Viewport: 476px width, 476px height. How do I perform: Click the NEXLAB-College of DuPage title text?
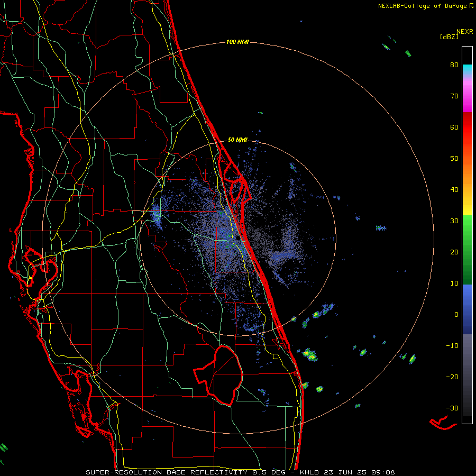click(423, 6)
